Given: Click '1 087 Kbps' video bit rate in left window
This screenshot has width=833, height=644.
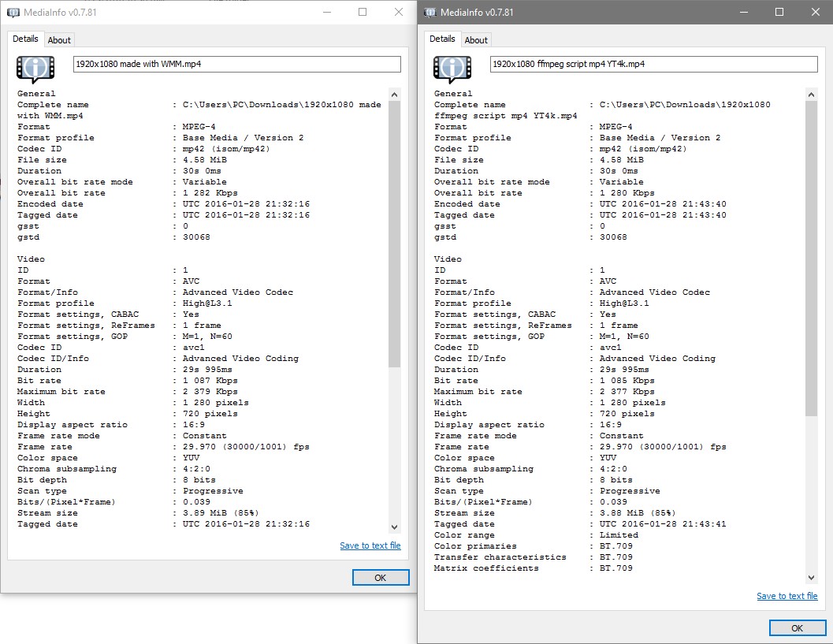Looking at the screenshot, I should coord(210,381).
